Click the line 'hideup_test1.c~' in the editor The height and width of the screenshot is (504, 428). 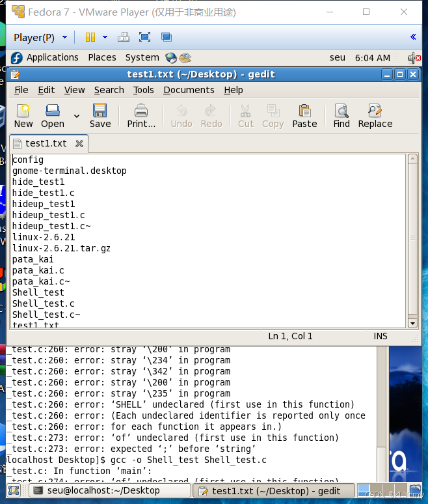coord(51,226)
